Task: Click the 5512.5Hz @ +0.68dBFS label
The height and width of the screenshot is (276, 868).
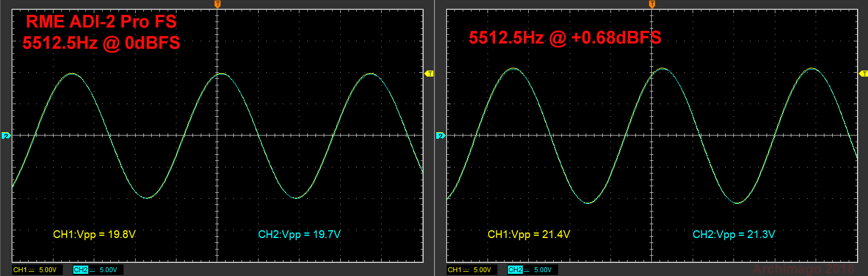Action: coord(565,37)
